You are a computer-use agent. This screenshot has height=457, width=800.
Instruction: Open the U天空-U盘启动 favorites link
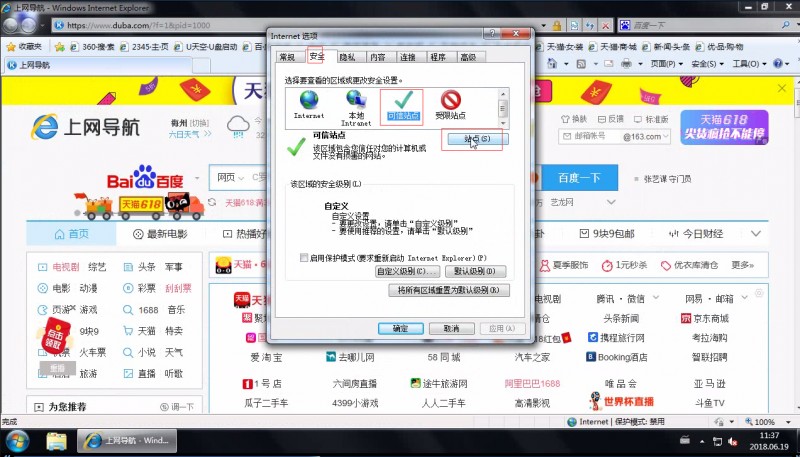(x=206, y=46)
